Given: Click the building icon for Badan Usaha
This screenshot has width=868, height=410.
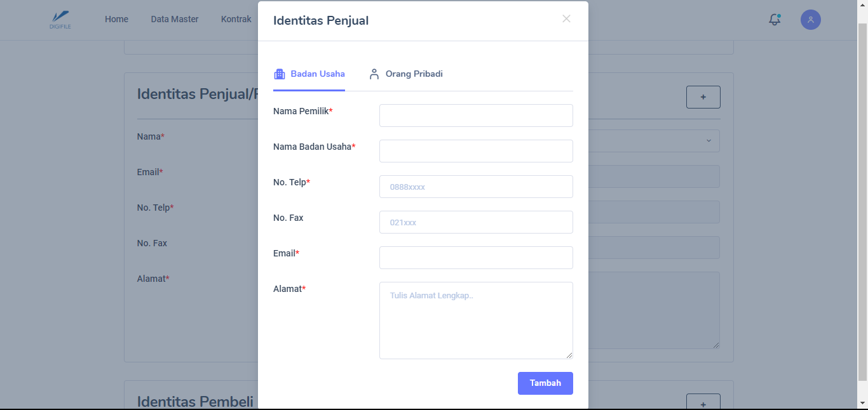Looking at the screenshot, I should [280, 74].
